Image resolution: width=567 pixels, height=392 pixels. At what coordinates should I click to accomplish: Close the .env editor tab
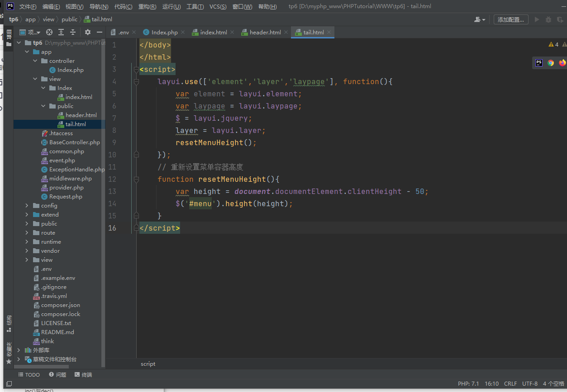pos(134,32)
